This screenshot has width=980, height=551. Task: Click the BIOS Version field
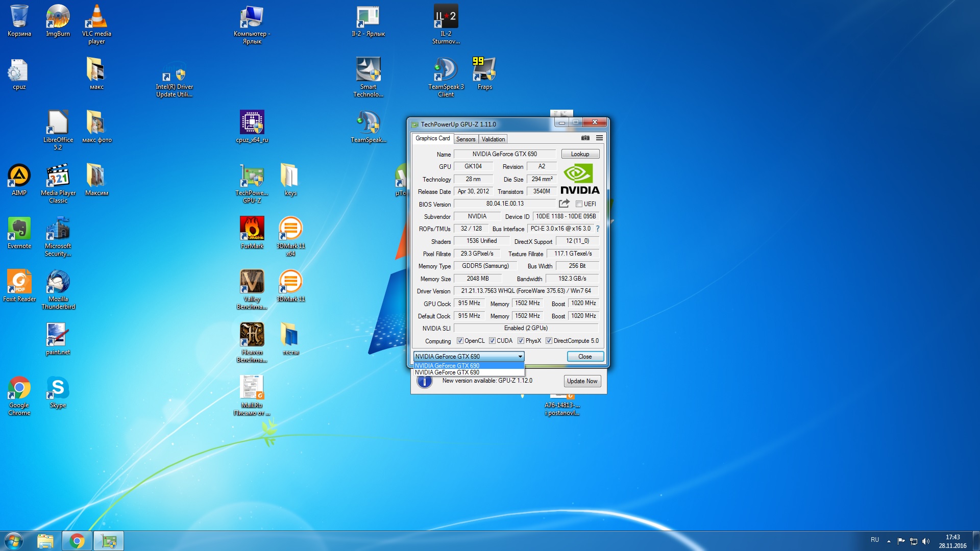coord(504,204)
